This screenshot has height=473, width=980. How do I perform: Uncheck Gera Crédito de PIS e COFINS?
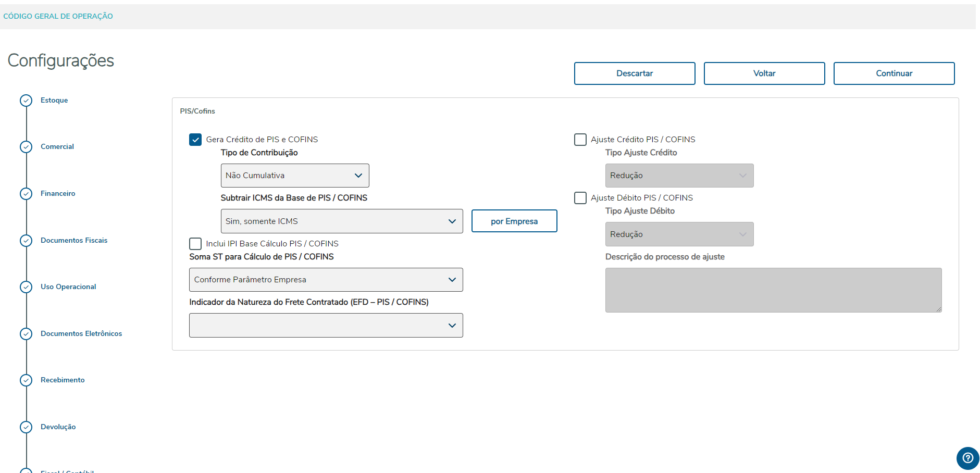coord(195,140)
